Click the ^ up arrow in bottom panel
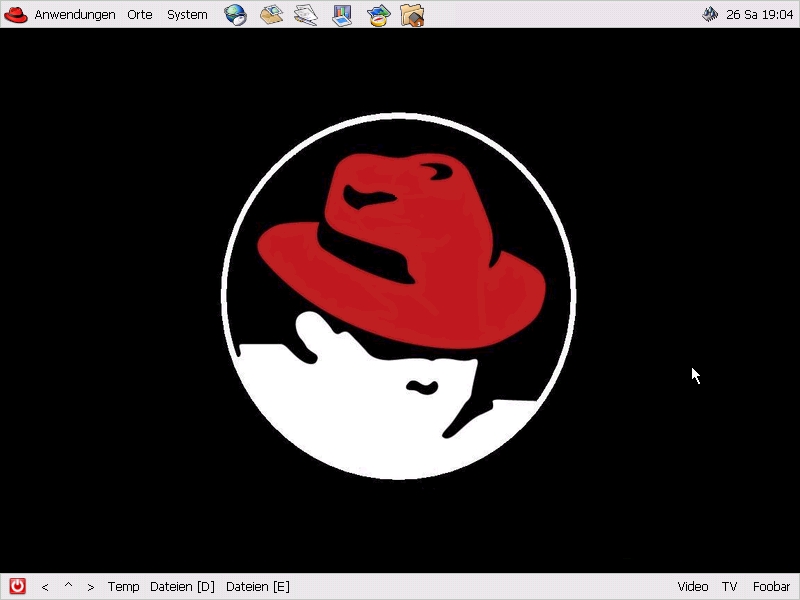The height and width of the screenshot is (600, 800). click(x=68, y=585)
